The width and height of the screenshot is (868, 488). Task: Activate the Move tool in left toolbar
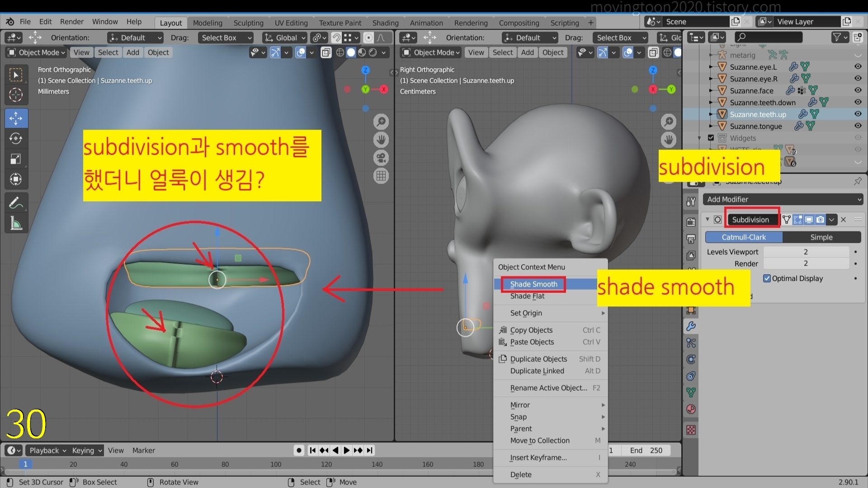point(16,118)
